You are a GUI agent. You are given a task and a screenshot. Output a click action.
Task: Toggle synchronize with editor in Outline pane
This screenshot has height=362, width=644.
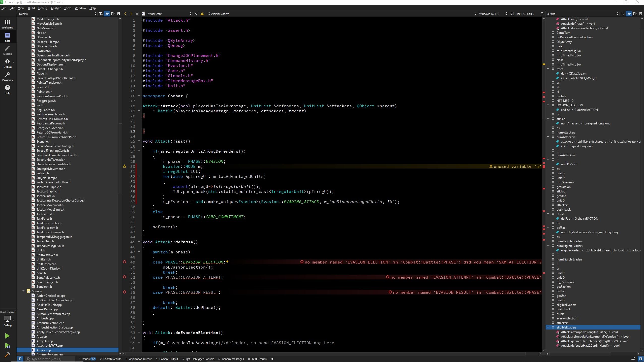(629, 14)
